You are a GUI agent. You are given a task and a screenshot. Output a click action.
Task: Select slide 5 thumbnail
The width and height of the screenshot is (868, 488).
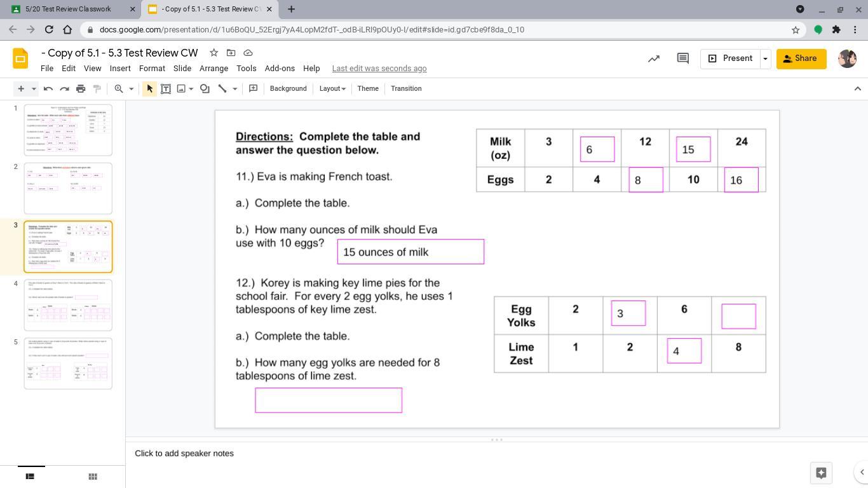pyautogui.click(x=68, y=363)
